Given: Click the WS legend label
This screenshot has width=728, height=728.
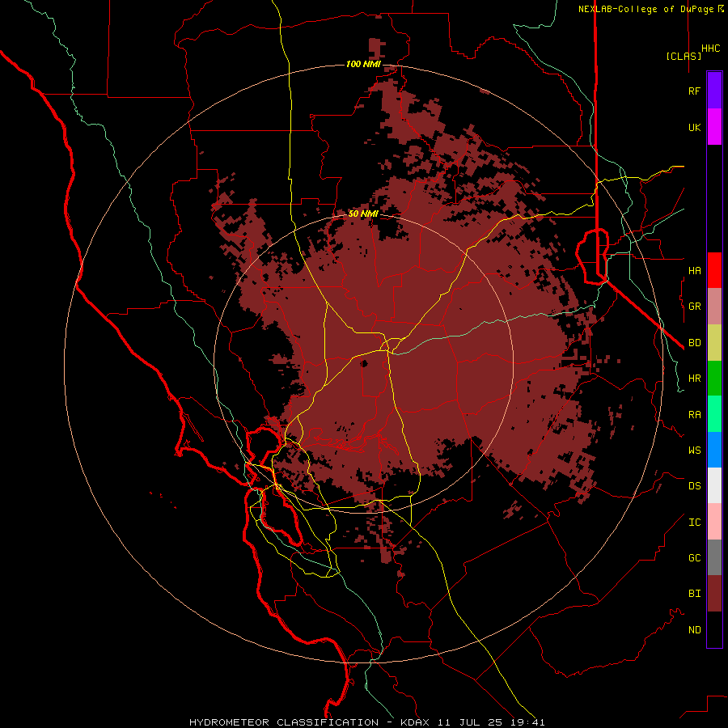Looking at the screenshot, I should pyautogui.click(x=695, y=451).
